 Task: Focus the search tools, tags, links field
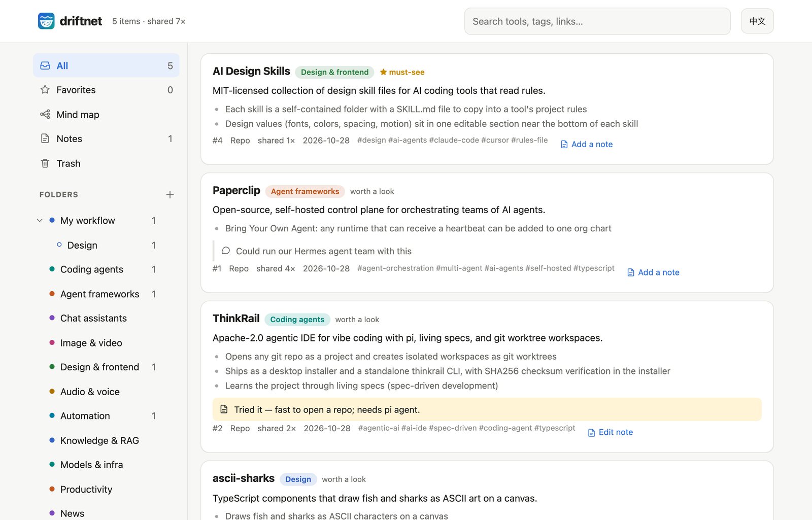pyautogui.click(x=597, y=21)
